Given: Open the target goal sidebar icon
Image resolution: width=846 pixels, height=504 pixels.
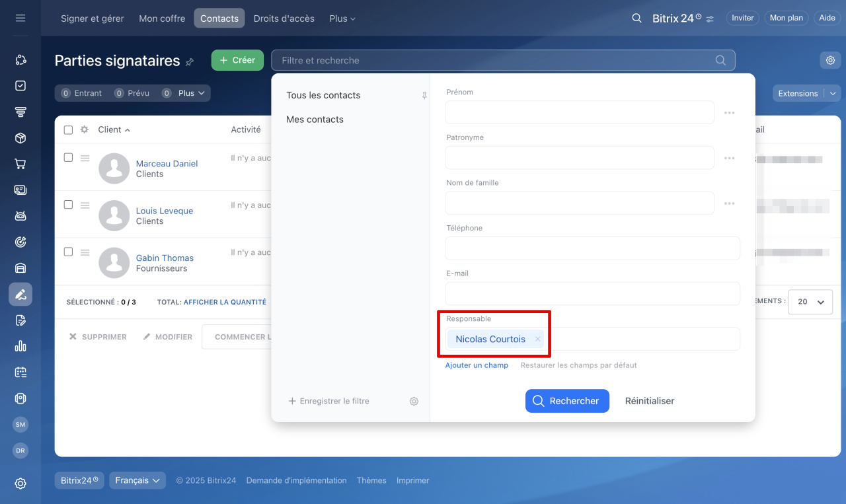Looking at the screenshot, I should tap(20, 242).
